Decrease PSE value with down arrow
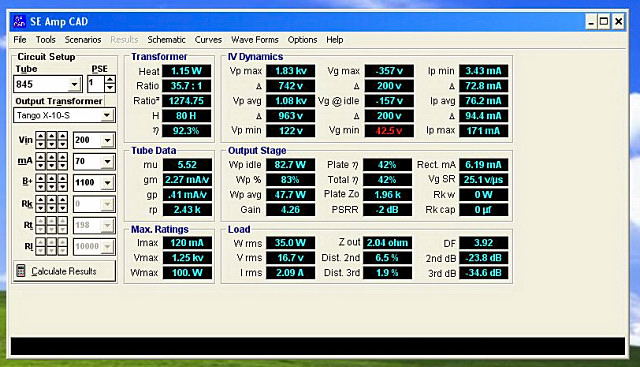Screen dimensions: 640x367 [110, 88]
